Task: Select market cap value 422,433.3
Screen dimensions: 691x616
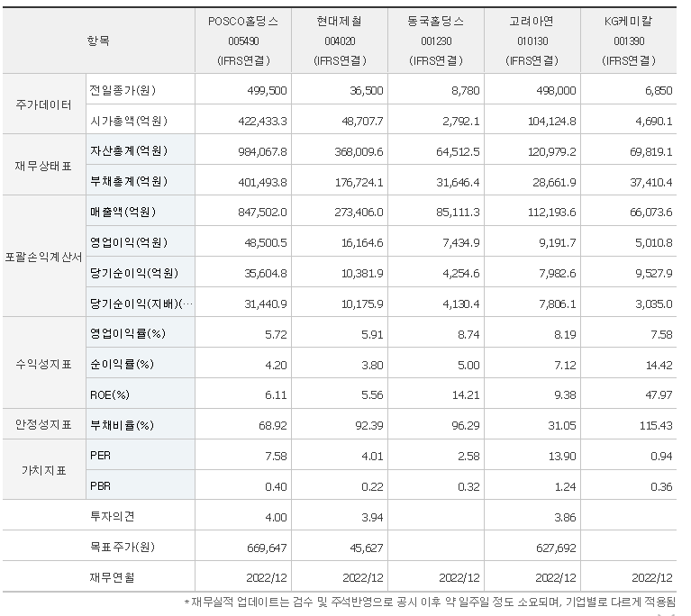Action: (263, 122)
